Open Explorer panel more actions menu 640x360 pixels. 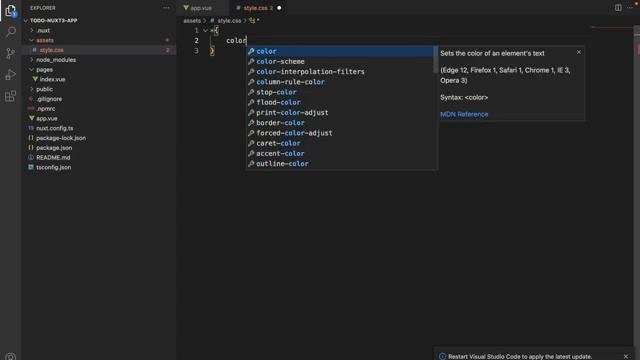tap(166, 8)
